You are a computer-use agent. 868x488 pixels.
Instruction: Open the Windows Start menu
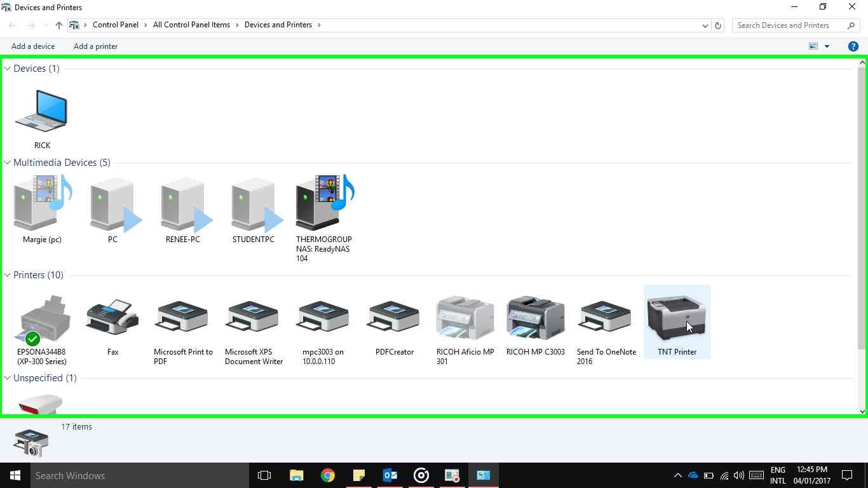(15, 475)
